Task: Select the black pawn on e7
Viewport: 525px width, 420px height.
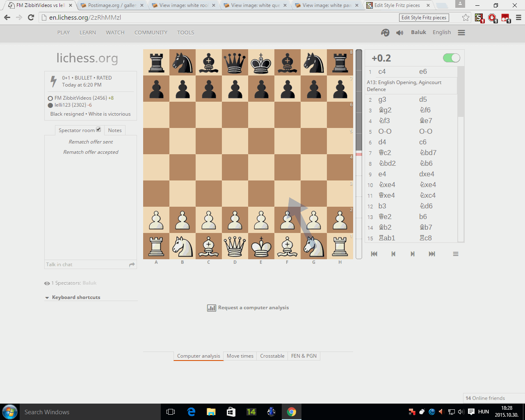Action: (x=261, y=89)
